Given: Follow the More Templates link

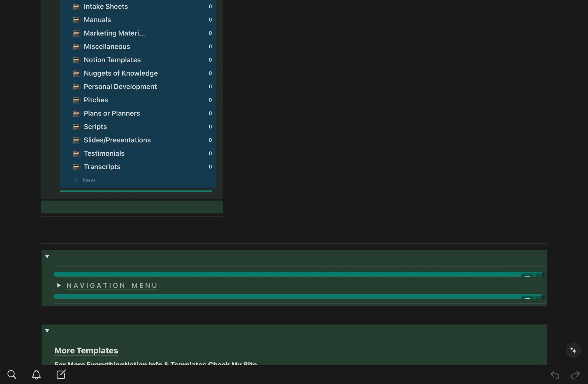Looking at the screenshot, I should (x=86, y=350).
